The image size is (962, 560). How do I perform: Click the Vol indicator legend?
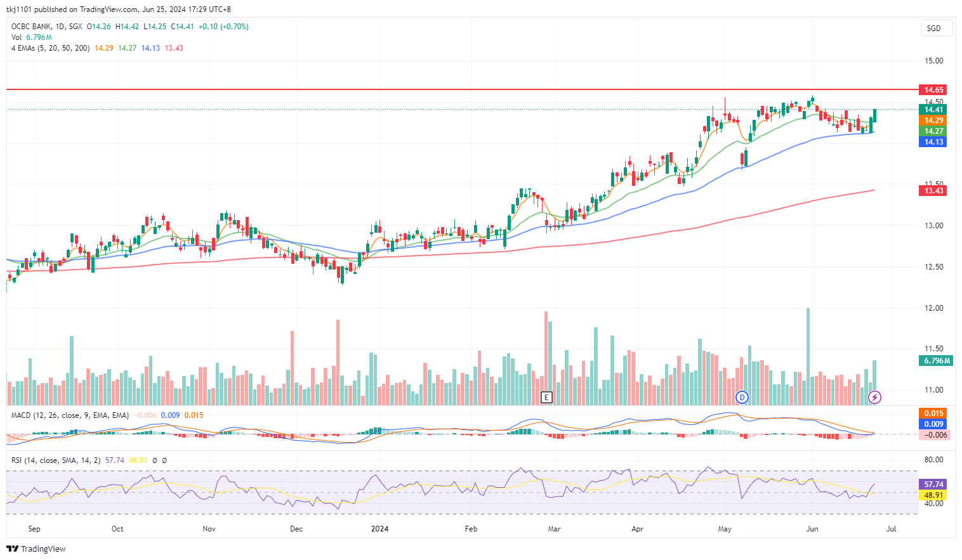point(16,37)
